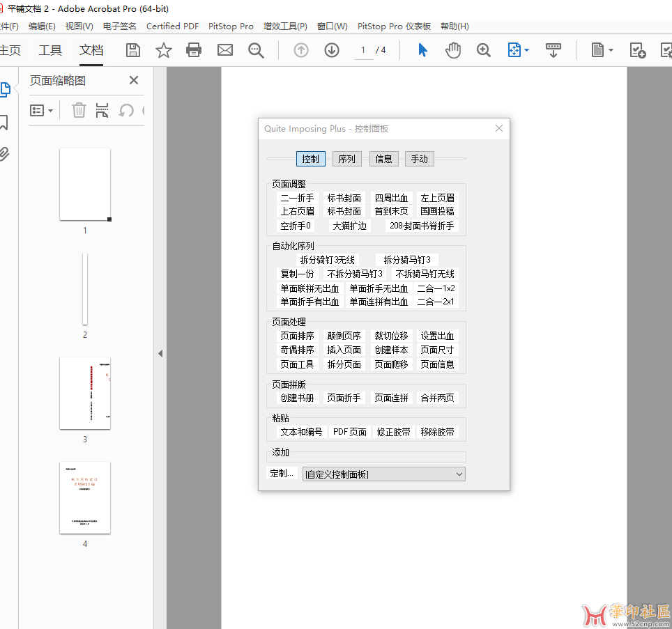
Task: Click the Save file icon in toolbar
Action: tap(132, 50)
